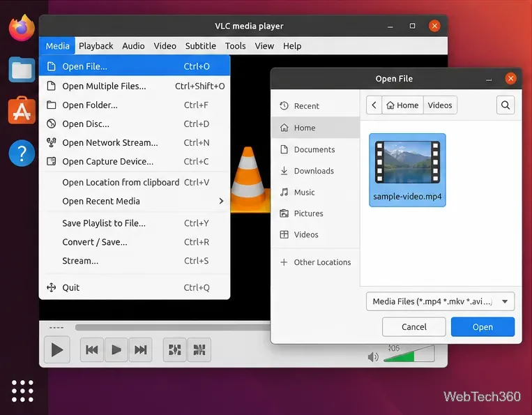The width and height of the screenshot is (532, 415).
Task: Show Applications grid in dock
Action: [22, 391]
